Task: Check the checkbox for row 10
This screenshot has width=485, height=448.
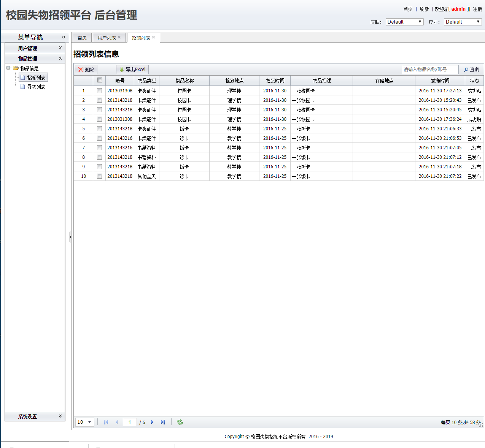Action: (100, 176)
